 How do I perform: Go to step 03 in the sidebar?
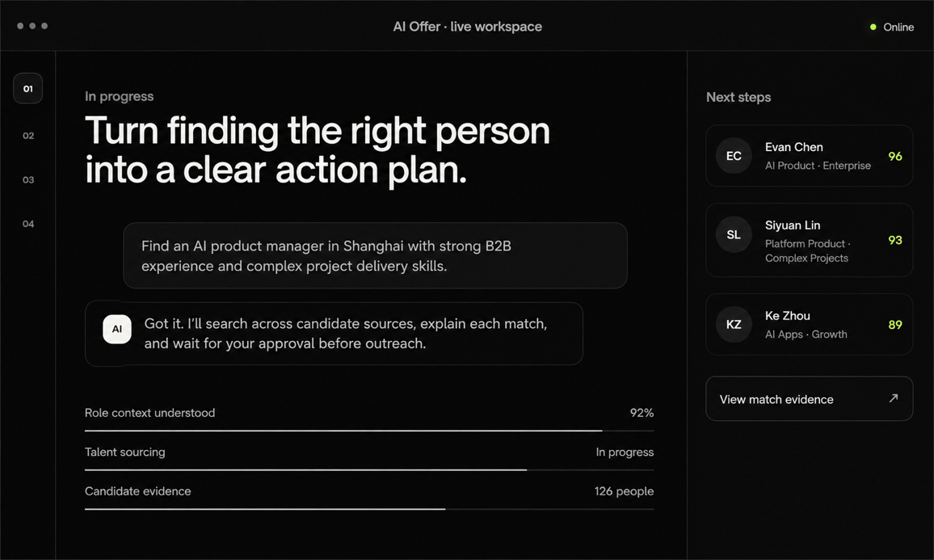(x=28, y=180)
